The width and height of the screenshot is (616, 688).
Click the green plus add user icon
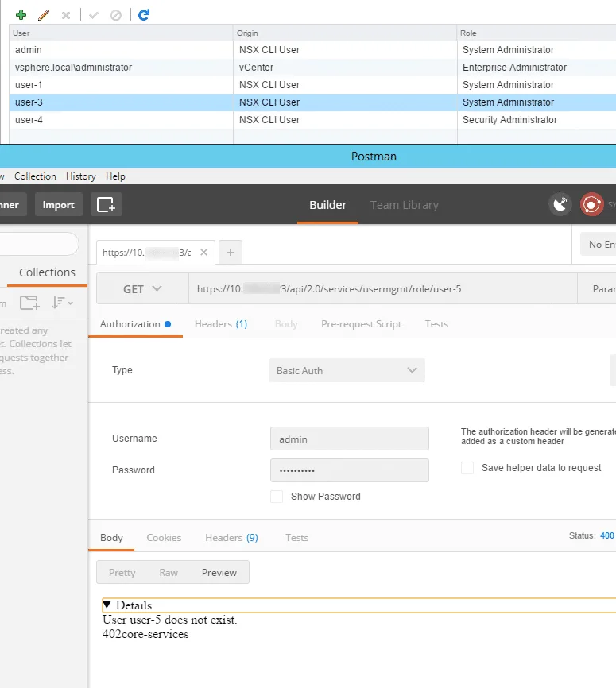click(21, 14)
